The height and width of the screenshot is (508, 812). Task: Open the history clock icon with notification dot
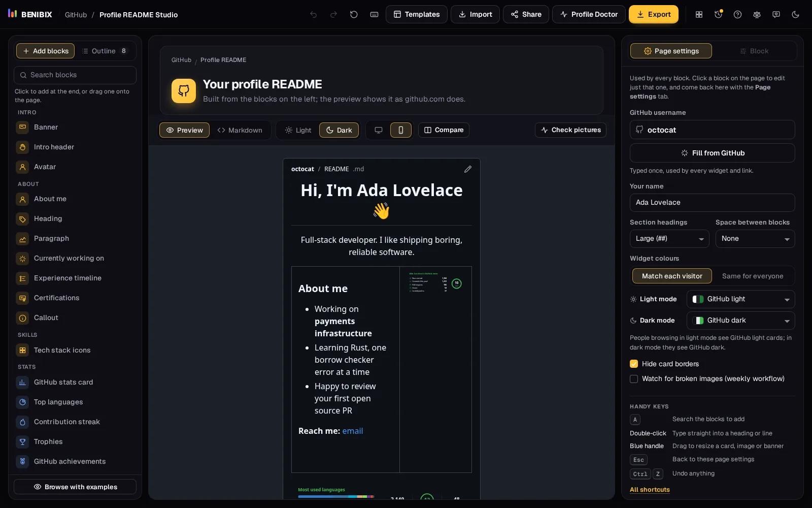point(718,15)
